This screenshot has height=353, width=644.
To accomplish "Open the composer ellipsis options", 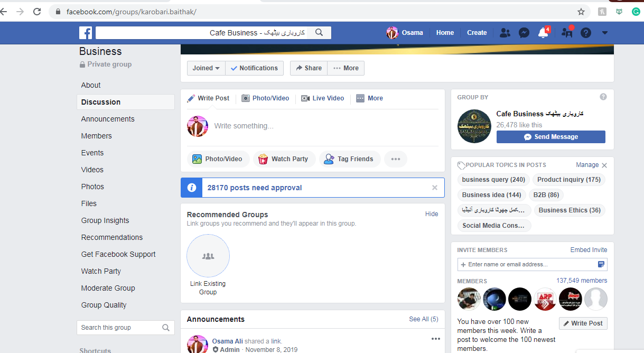I will tap(396, 159).
